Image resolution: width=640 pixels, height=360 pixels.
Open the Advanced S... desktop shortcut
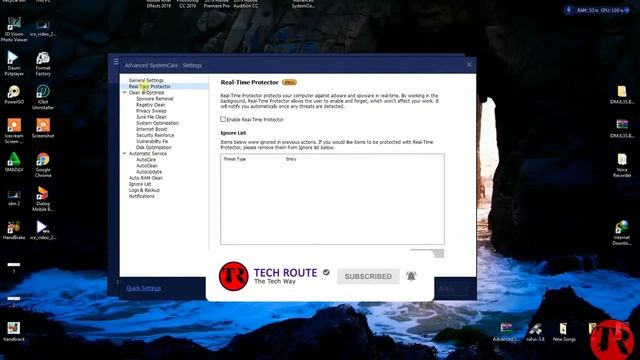point(506,332)
